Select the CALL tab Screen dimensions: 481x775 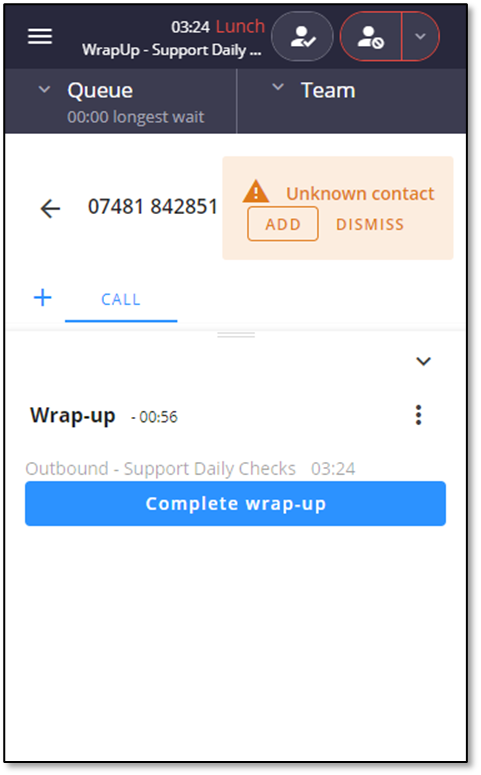pyautogui.click(x=121, y=300)
